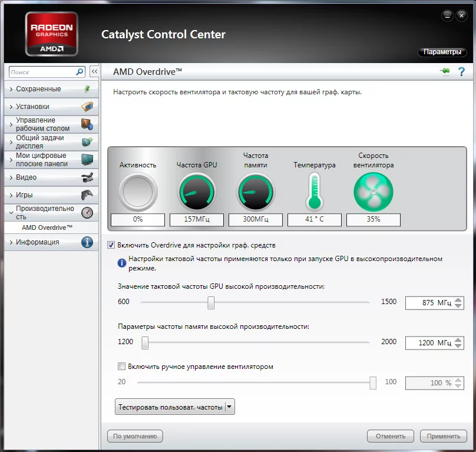Open Тестировать пользоват. частоты dropdown arrow

click(230, 407)
